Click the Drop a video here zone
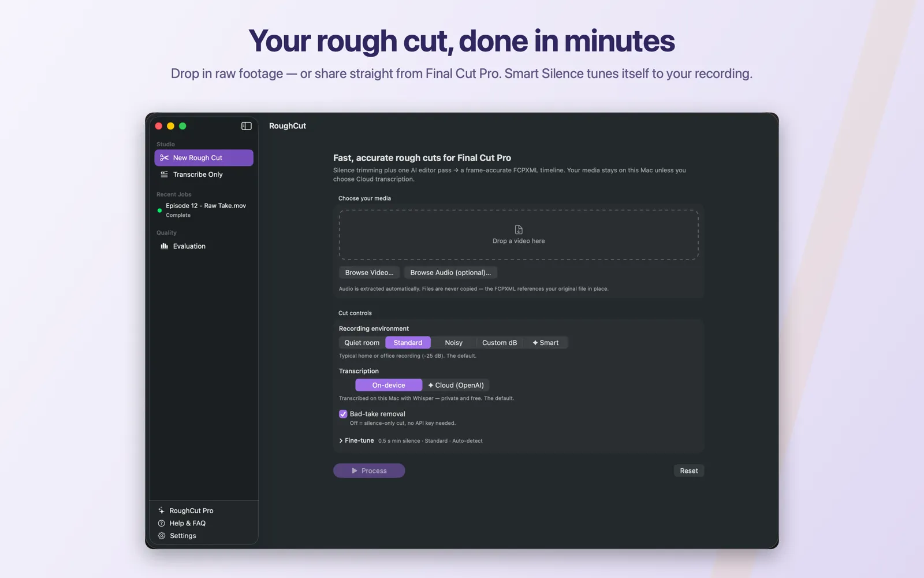The height and width of the screenshot is (578, 924). point(519,235)
